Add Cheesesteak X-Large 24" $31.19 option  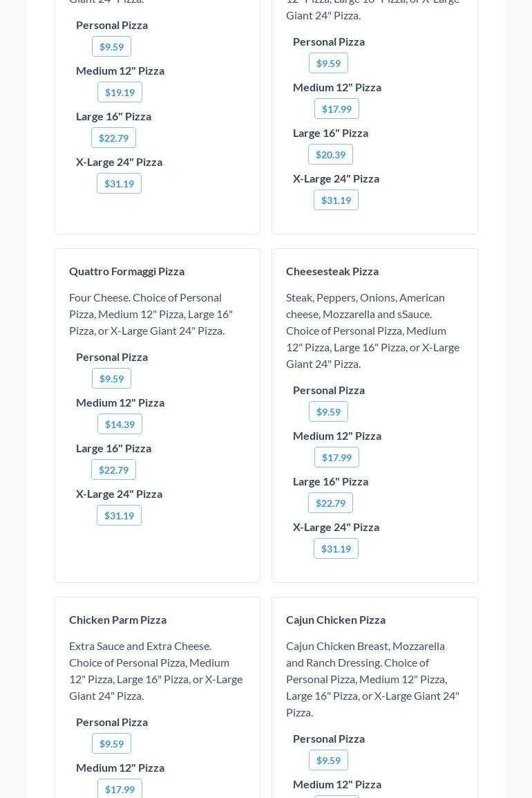(x=336, y=548)
